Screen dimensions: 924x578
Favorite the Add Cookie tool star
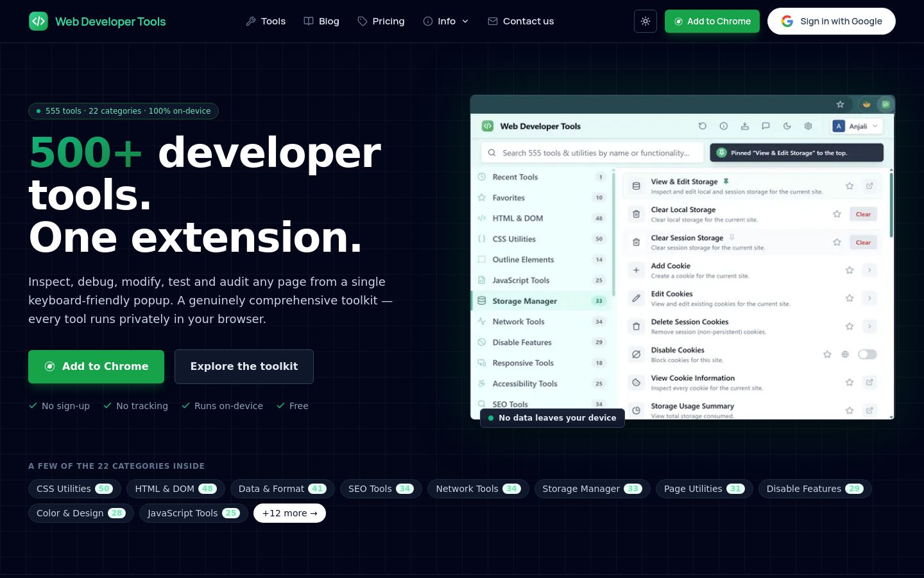(850, 270)
